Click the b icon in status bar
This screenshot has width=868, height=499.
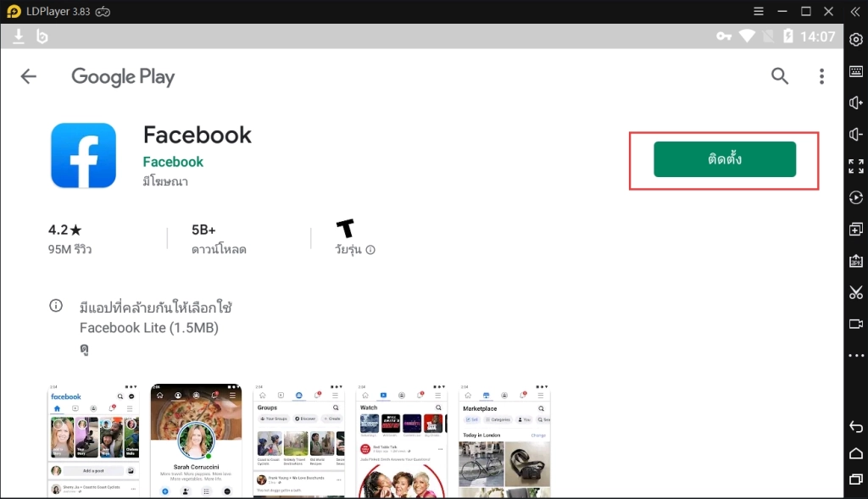(x=42, y=36)
